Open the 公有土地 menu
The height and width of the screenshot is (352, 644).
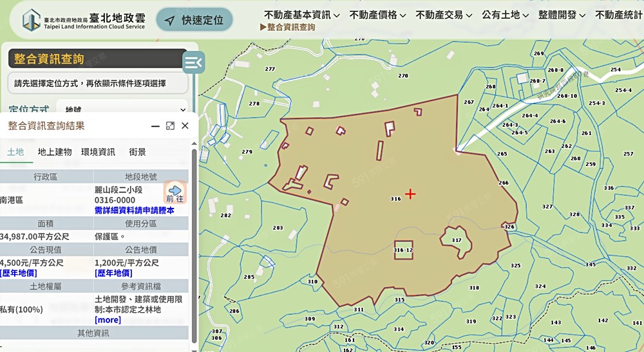click(x=505, y=15)
